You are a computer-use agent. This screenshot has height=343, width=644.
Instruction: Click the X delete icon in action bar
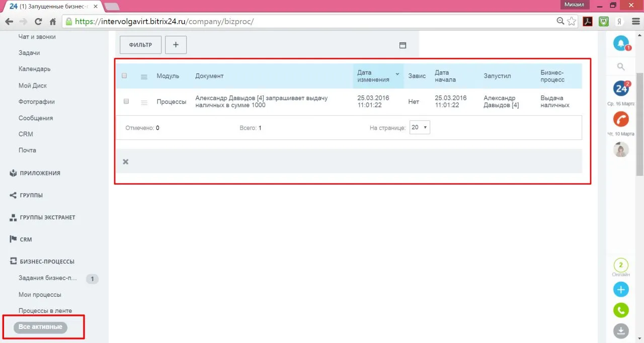pos(126,161)
